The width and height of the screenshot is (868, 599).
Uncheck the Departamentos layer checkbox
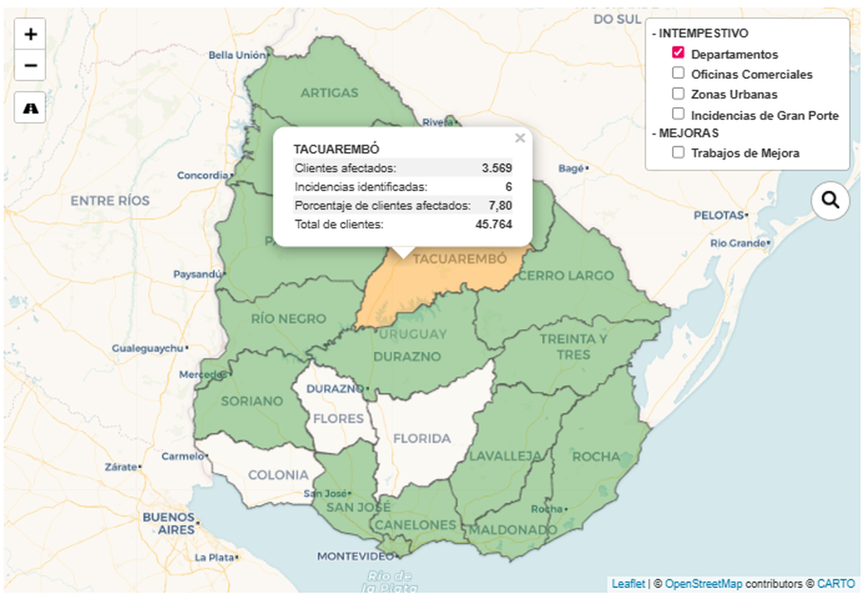(678, 53)
